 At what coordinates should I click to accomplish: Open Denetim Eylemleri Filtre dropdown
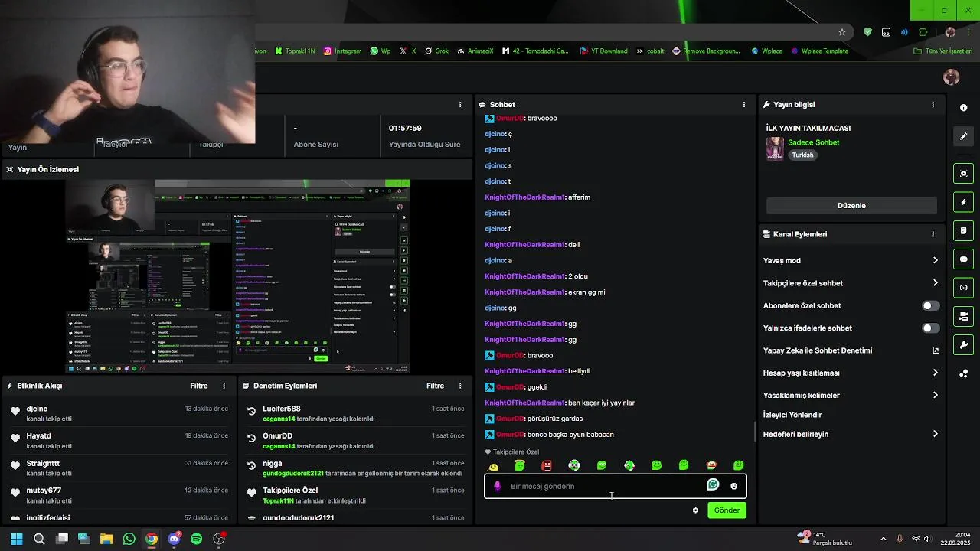(x=435, y=386)
